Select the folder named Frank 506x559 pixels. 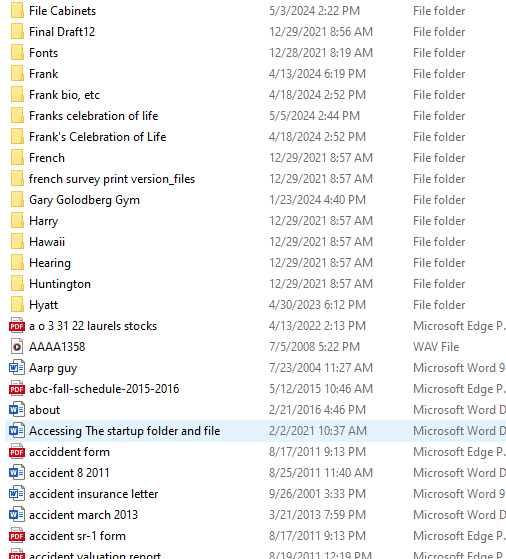pos(44,74)
